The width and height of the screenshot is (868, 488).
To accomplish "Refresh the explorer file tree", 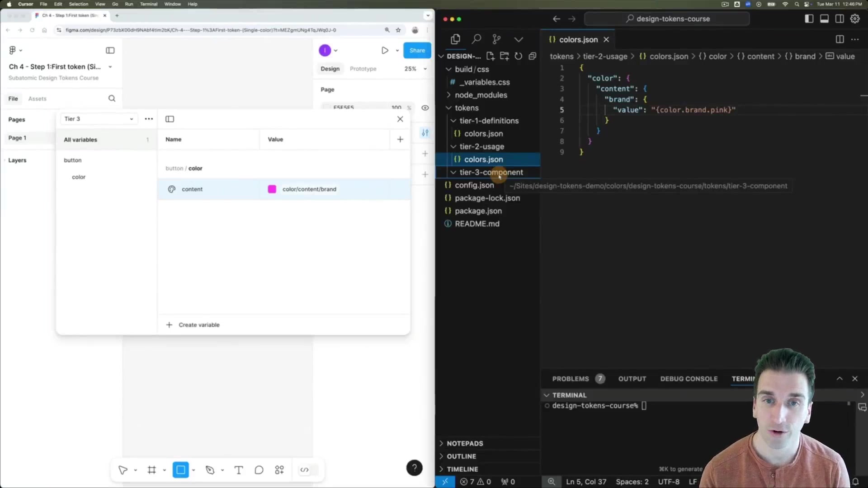I will [x=518, y=56].
